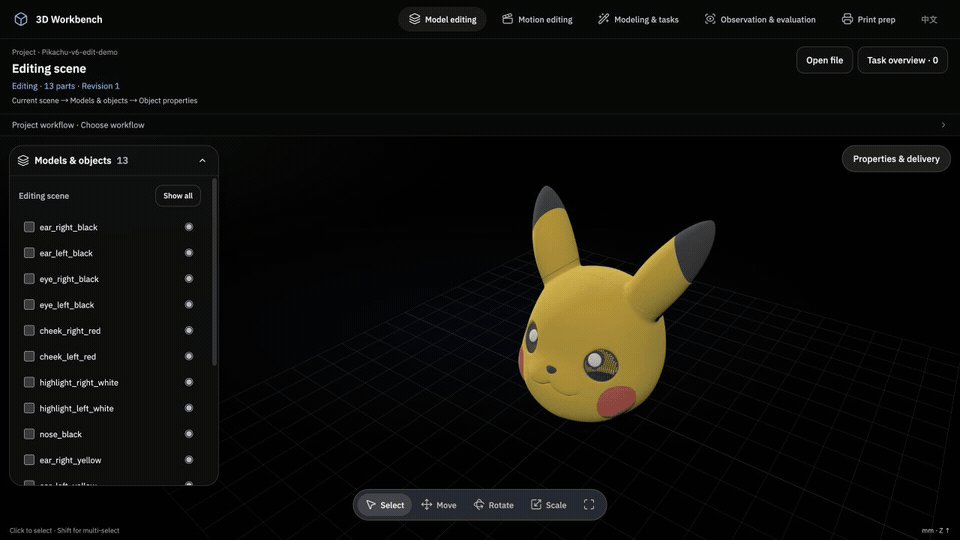Click the Object properties breadcrumb
The width and height of the screenshot is (960, 540).
(x=168, y=101)
